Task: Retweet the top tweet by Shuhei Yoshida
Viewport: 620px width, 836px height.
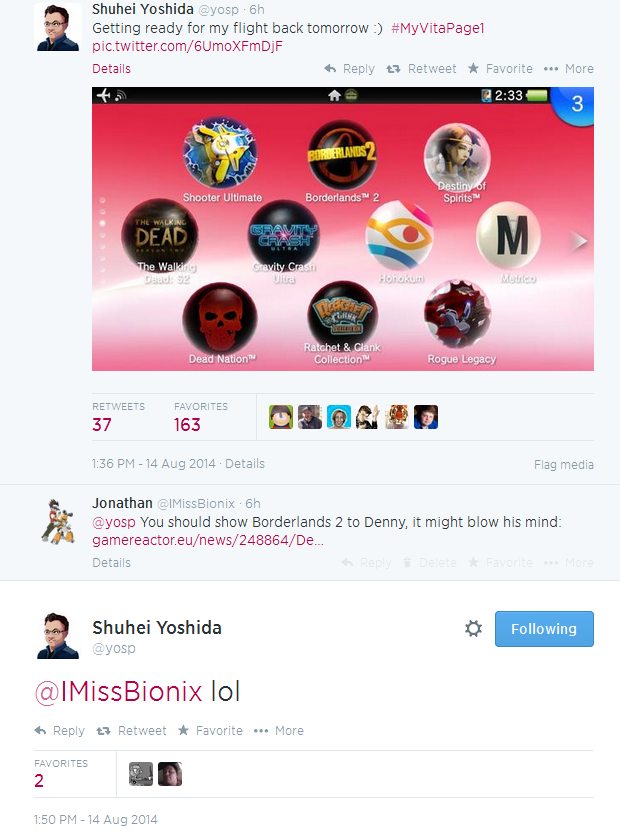Action: coord(421,69)
